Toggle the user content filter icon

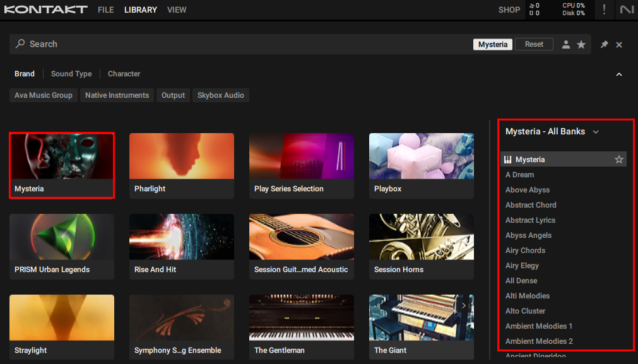tap(565, 45)
